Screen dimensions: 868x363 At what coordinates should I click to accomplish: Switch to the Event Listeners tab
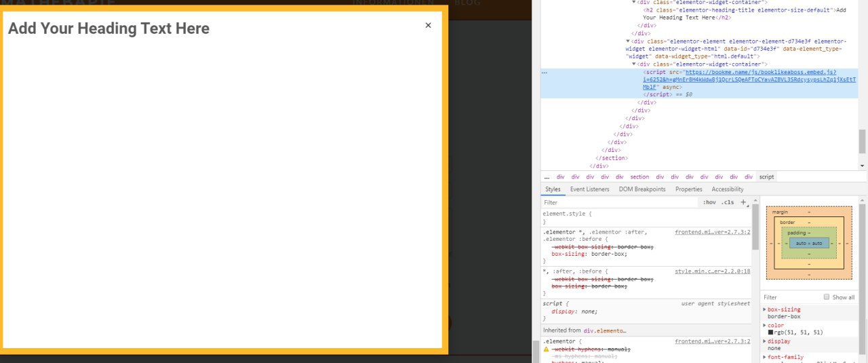point(590,189)
